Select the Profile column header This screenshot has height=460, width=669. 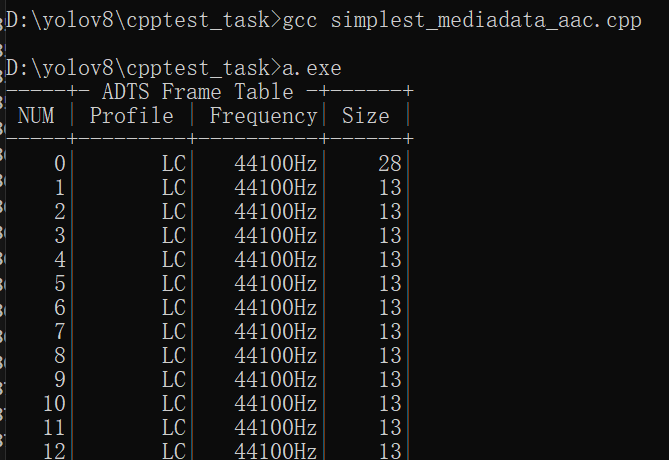click(131, 116)
